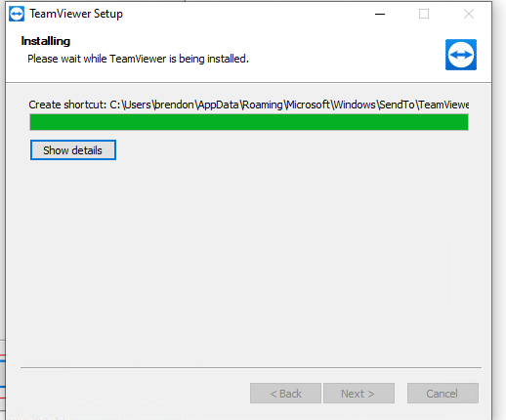Click the Create shortcut status path text
The width and height of the screenshot is (506, 420).
[249, 105]
